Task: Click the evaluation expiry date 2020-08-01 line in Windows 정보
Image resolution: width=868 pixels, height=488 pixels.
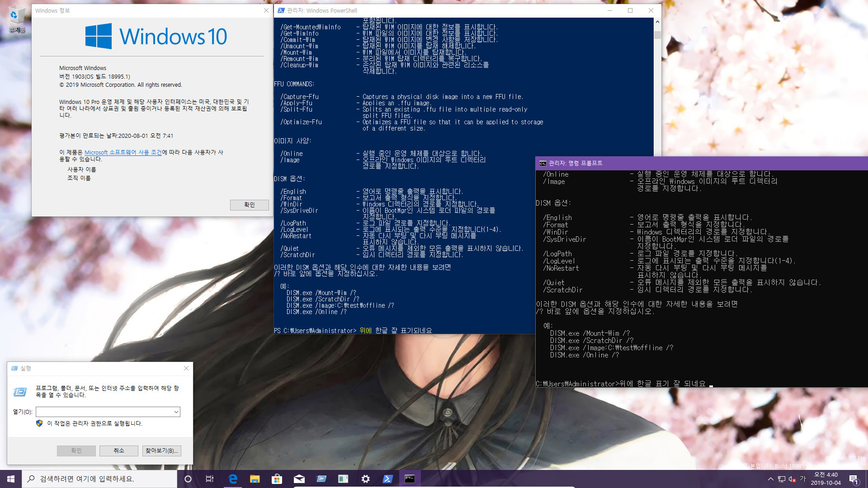Action: [x=116, y=136]
